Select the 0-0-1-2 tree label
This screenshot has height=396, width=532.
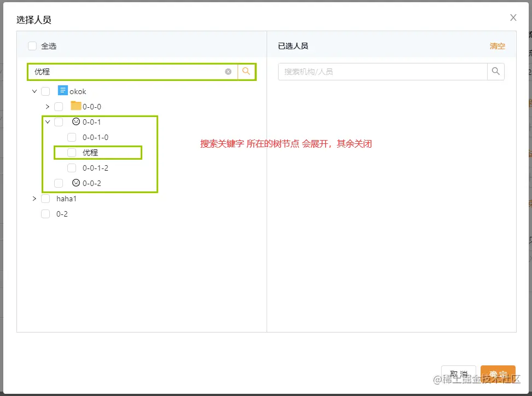tap(95, 168)
